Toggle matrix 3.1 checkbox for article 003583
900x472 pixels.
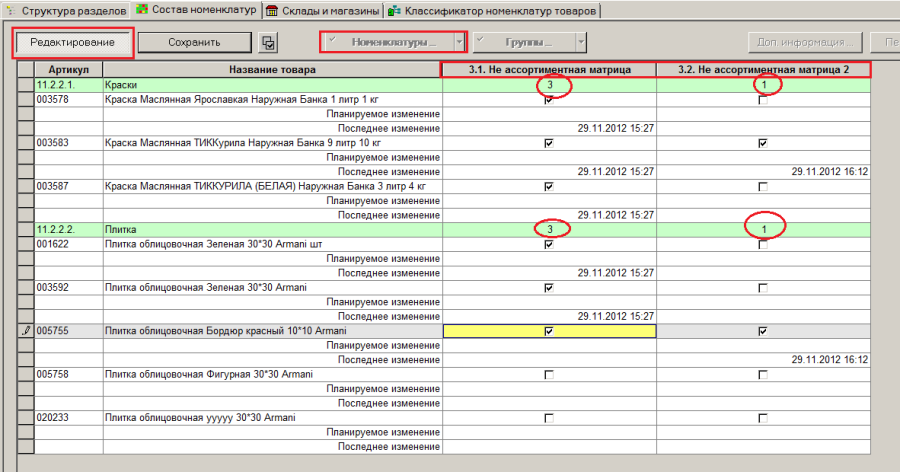point(549,143)
